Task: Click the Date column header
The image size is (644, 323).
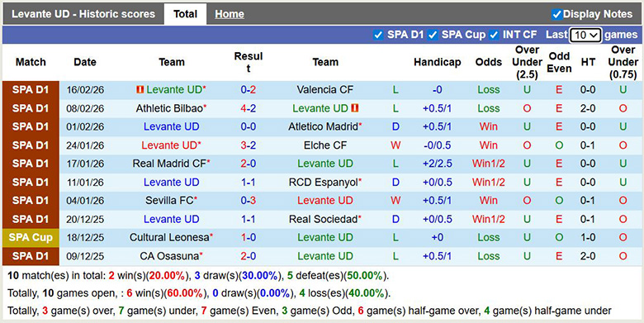Action: [85, 63]
